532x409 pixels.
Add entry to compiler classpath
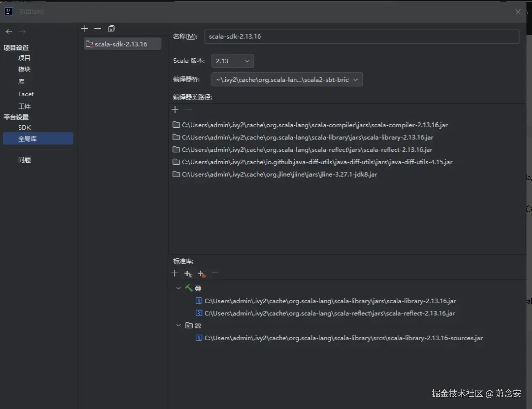click(x=175, y=109)
